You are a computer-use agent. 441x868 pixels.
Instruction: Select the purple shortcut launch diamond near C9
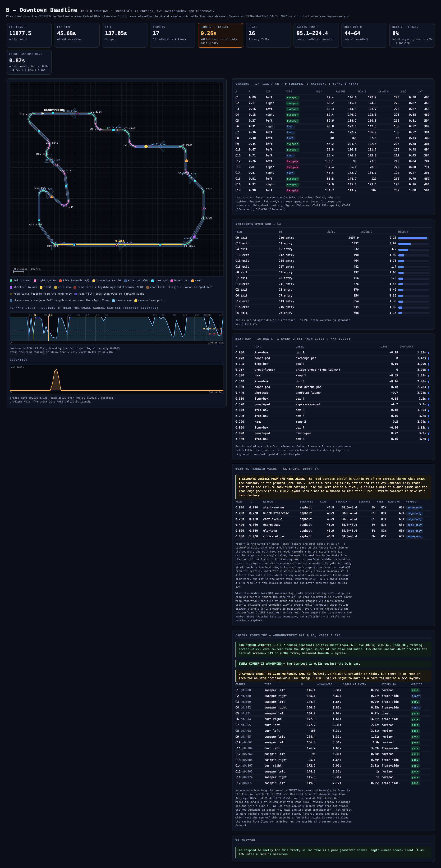click(194, 237)
